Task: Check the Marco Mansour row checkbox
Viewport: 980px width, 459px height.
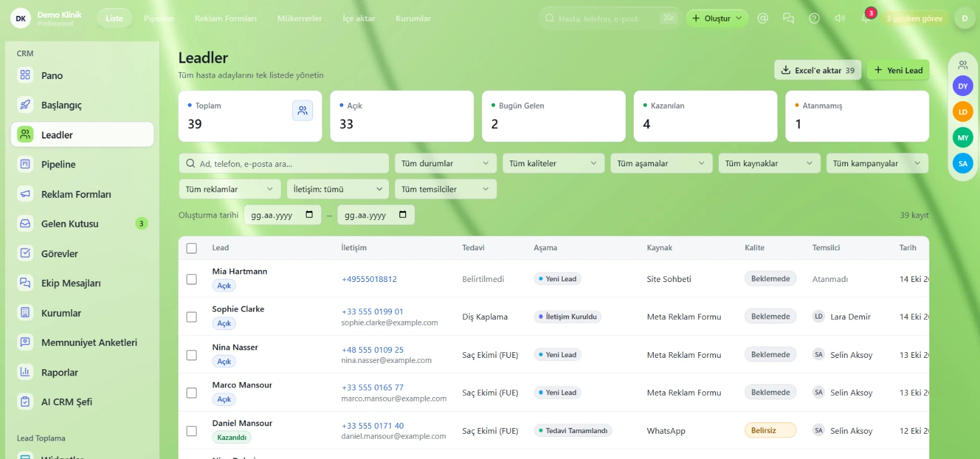Action: 192,393
